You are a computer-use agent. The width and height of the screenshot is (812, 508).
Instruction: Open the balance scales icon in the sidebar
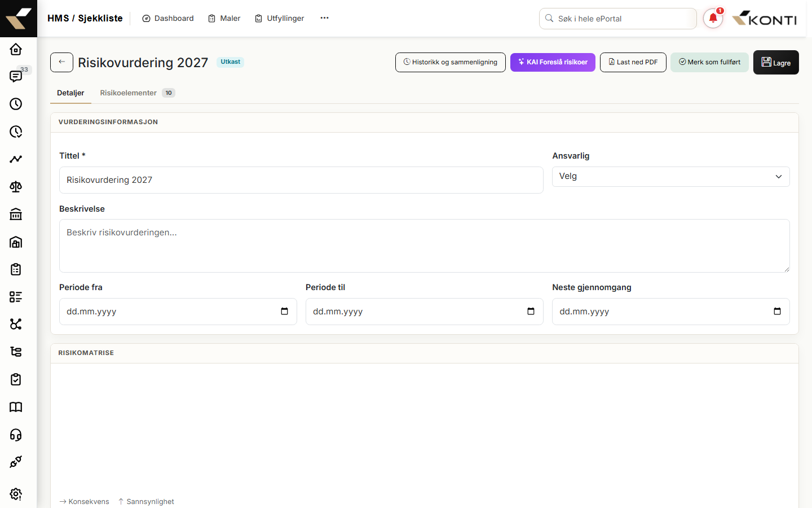pos(16,187)
